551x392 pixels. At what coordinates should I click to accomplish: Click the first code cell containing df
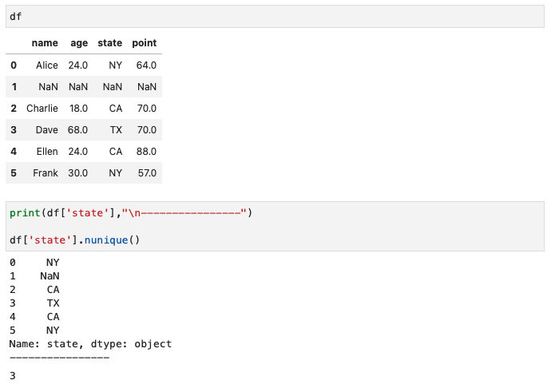(275, 17)
